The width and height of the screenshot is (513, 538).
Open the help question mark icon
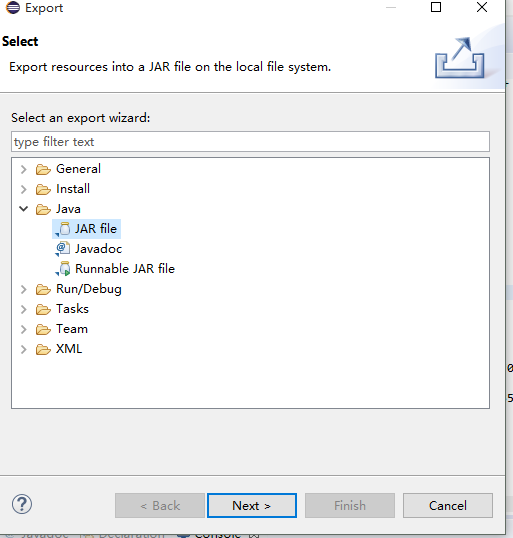point(22,504)
